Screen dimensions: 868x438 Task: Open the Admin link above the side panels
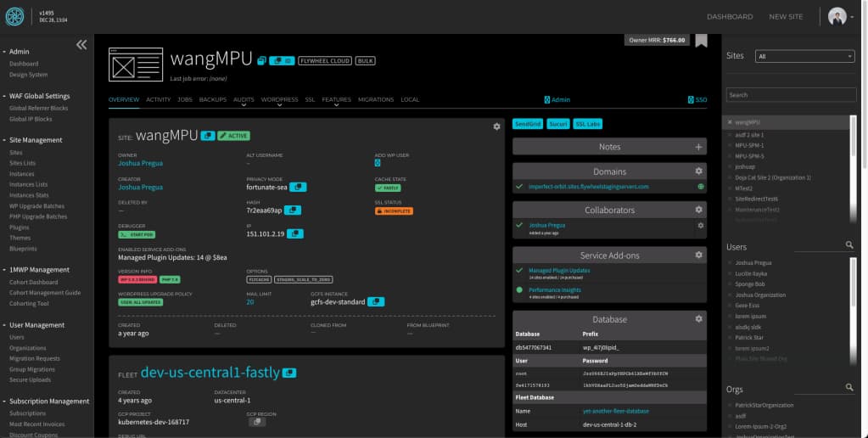(557, 99)
